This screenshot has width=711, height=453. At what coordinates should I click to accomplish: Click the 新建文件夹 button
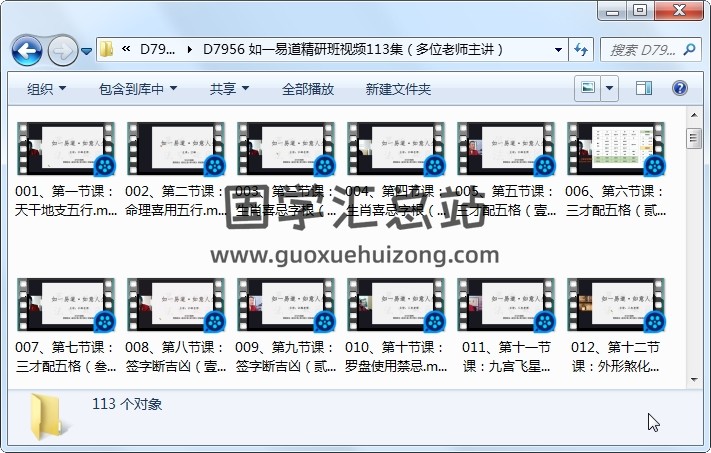(398, 89)
